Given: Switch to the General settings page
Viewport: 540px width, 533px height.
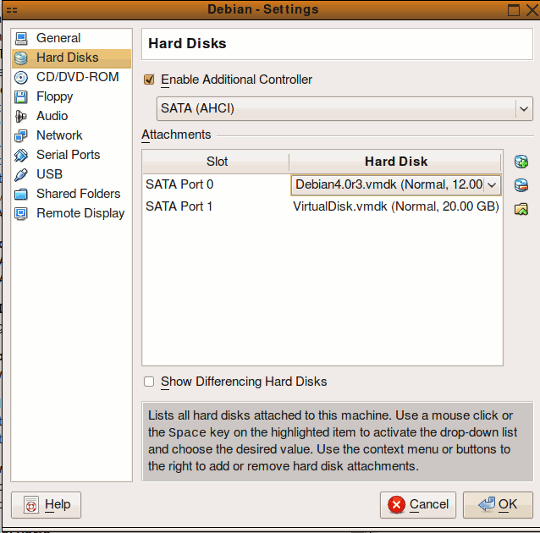Looking at the screenshot, I should [72, 38].
